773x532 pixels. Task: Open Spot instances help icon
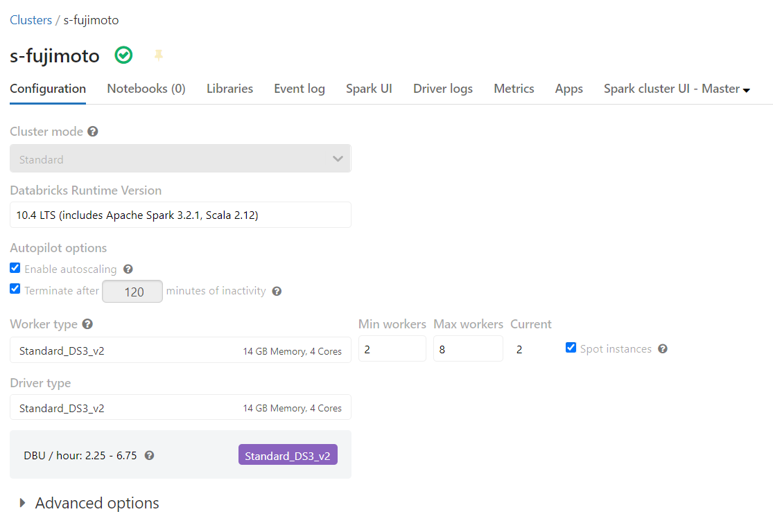point(663,348)
